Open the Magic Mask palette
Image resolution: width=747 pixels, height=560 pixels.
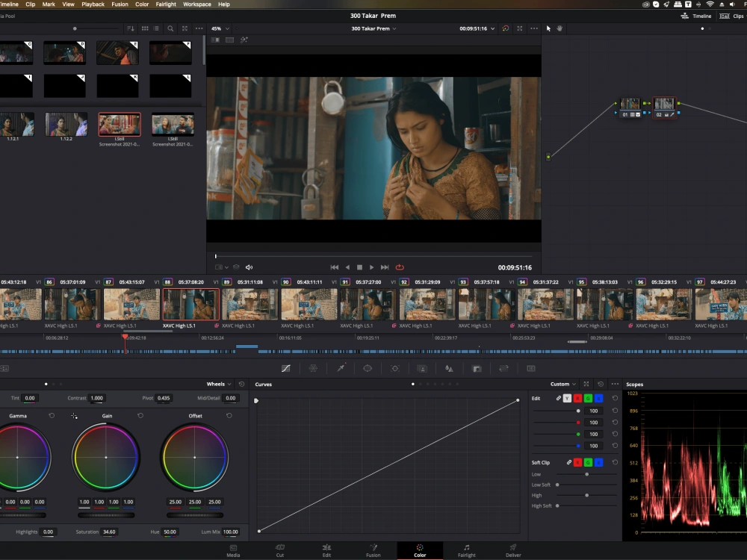pyautogui.click(x=422, y=369)
